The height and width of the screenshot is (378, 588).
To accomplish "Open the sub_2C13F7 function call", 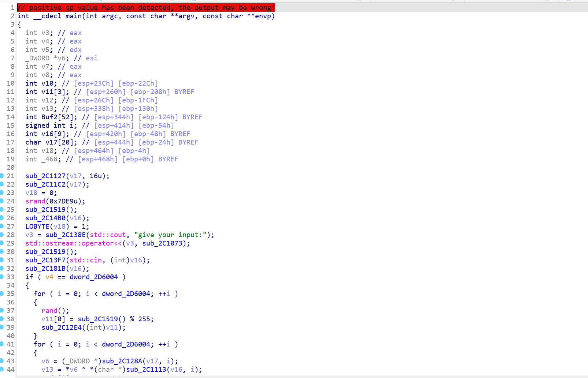I will tap(45, 260).
